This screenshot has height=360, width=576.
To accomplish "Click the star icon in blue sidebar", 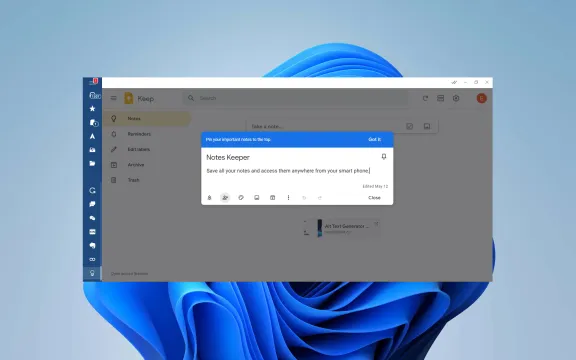I will click(93, 109).
